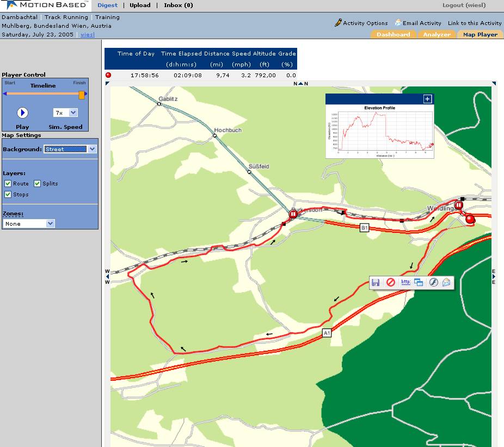This screenshot has height=447, width=504.
Task: Click the save floppy disk icon
Action: pyautogui.click(x=376, y=282)
